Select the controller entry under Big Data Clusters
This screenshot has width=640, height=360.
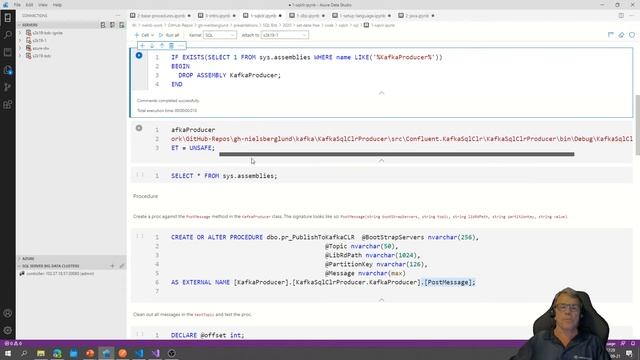[60, 273]
